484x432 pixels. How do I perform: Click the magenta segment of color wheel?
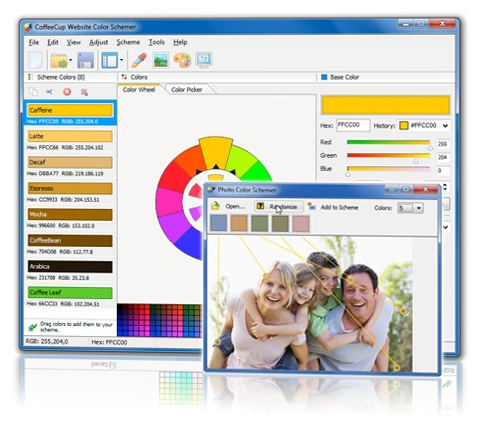pos(168,201)
